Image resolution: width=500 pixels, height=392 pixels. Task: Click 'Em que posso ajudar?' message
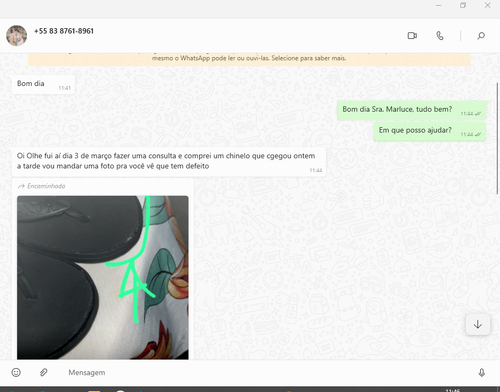coord(430,131)
